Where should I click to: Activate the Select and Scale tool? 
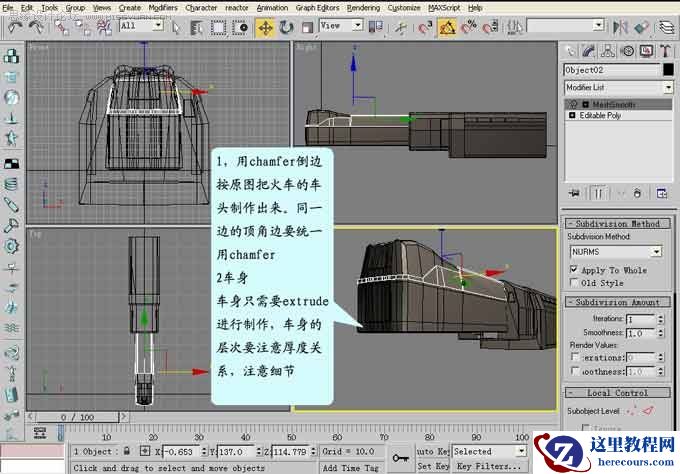click(x=307, y=27)
